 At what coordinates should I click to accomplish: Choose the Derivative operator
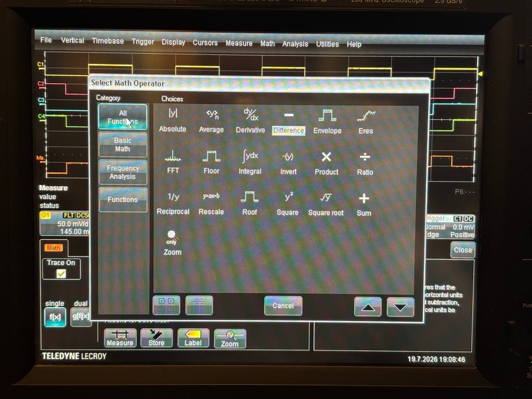250,120
